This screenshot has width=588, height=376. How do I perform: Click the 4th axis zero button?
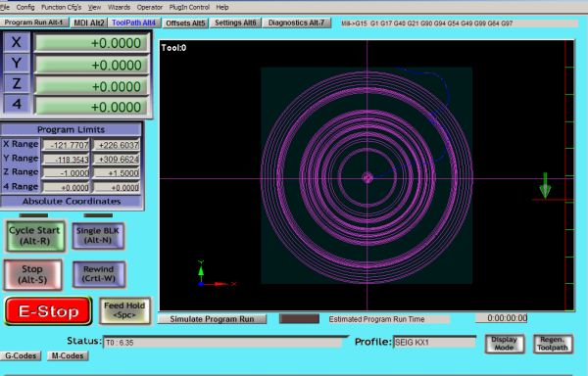click(x=17, y=104)
